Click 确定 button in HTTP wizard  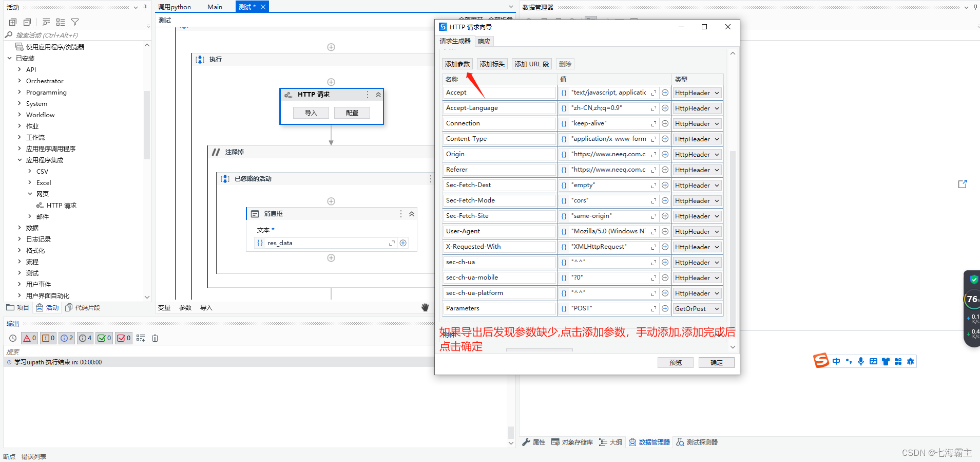pyautogui.click(x=717, y=363)
